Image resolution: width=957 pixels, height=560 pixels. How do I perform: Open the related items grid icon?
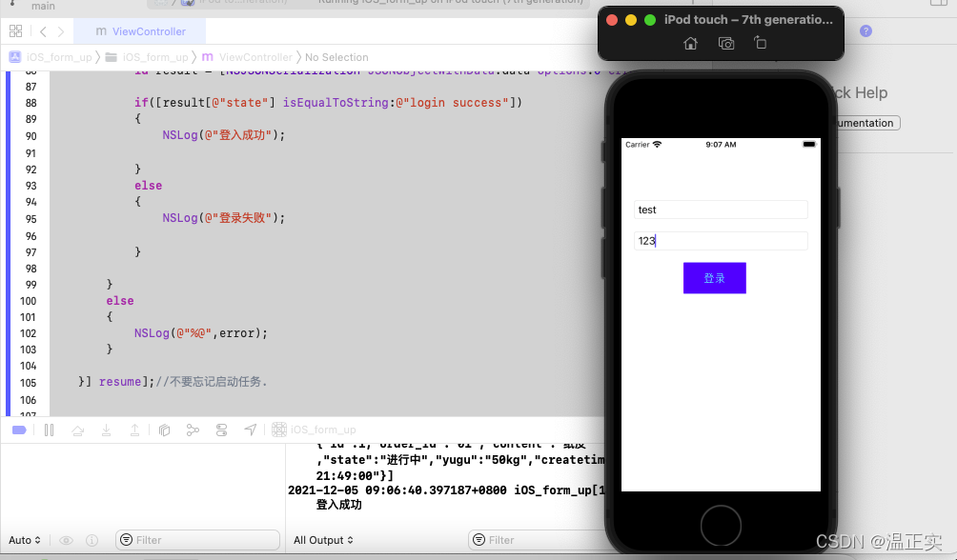tap(16, 31)
